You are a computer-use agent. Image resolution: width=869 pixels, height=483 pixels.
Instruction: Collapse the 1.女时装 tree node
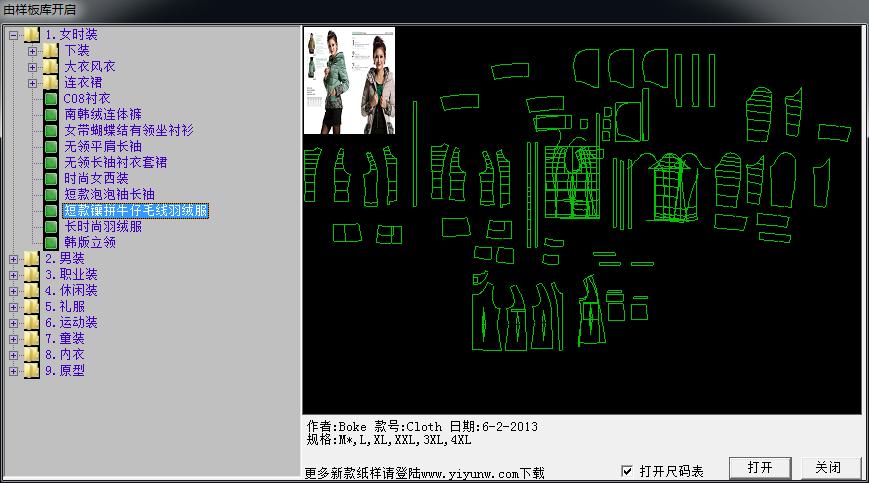[14, 35]
